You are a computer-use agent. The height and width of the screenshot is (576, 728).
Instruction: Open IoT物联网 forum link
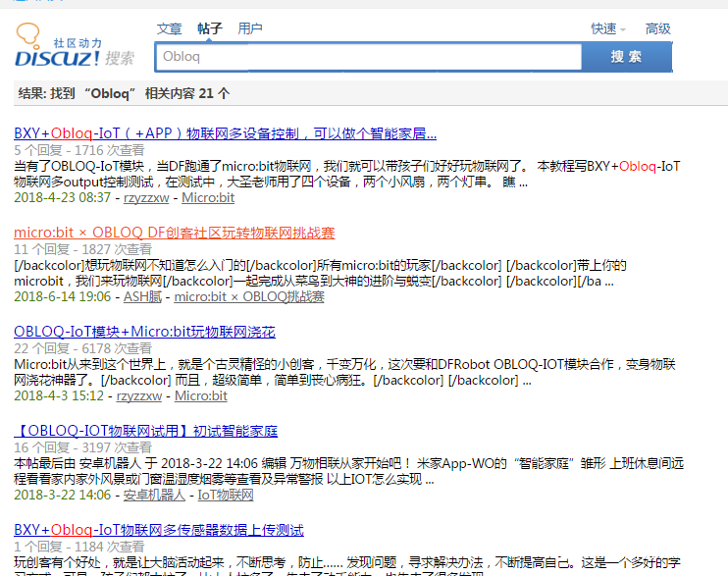click(x=226, y=495)
